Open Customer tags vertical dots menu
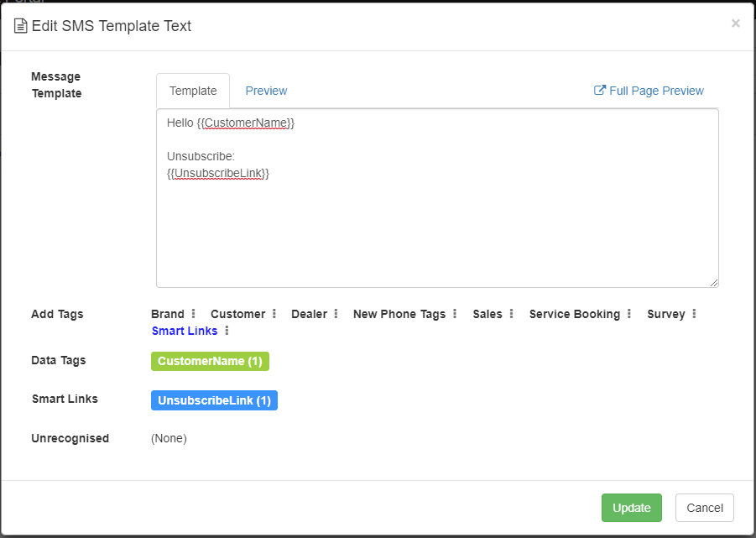 [x=274, y=314]
